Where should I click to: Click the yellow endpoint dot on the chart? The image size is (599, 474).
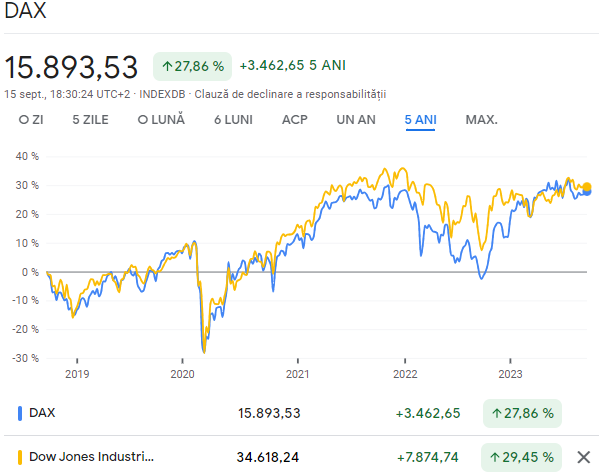click(x=587, y=187)
